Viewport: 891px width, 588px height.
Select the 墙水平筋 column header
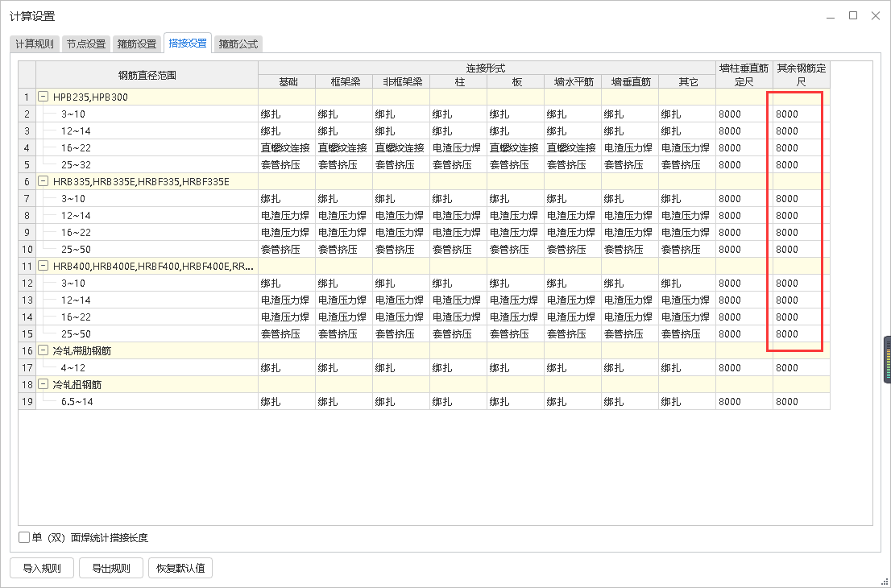tap(573, 82)
